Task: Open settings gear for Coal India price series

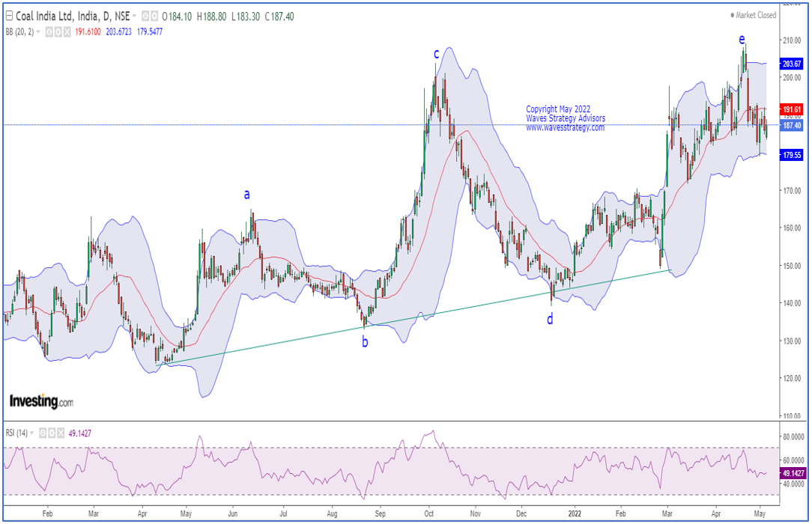Action: point(154,16)
